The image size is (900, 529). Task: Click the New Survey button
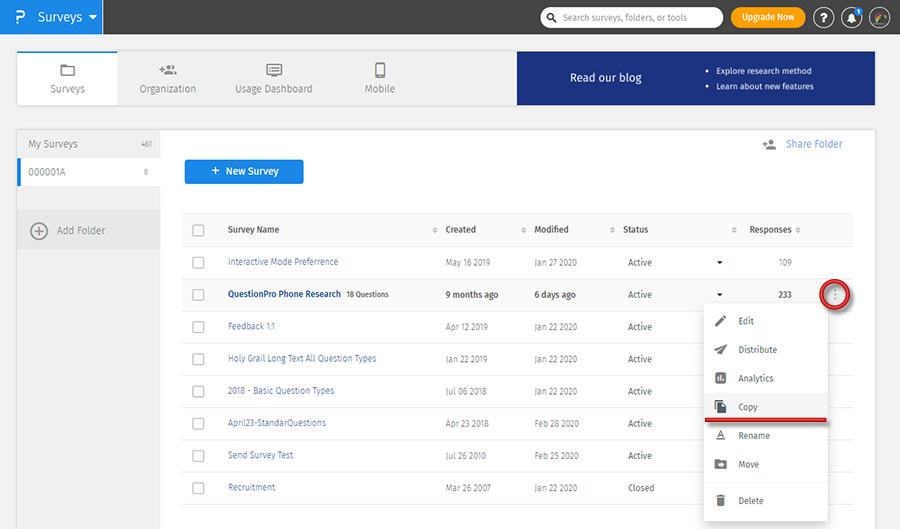[x=244, y=171]
